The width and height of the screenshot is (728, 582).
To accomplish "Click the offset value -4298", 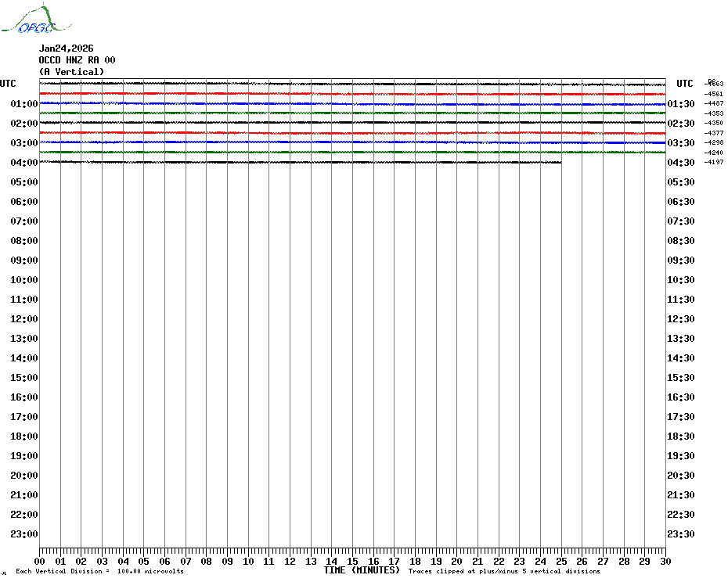I will pyautogui.click(x=714, y=142).
